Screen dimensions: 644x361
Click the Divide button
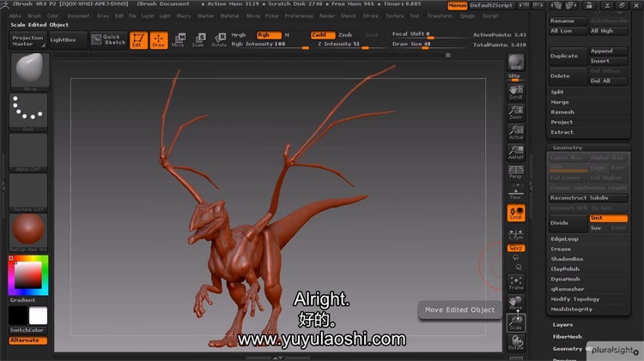[568, 223]
